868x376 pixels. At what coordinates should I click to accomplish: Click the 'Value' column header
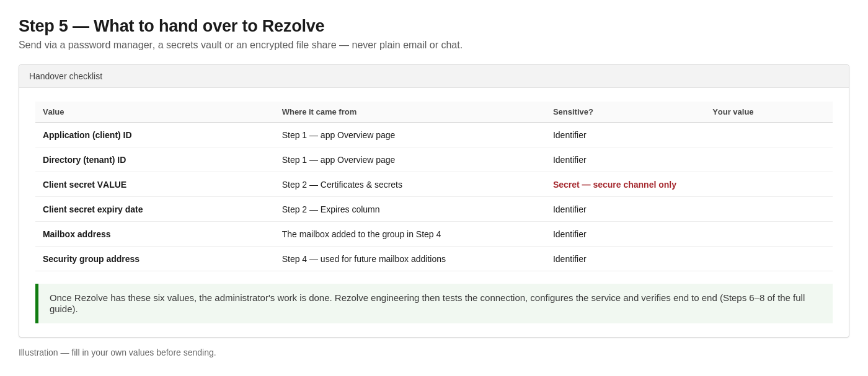(x=53, y=112)
